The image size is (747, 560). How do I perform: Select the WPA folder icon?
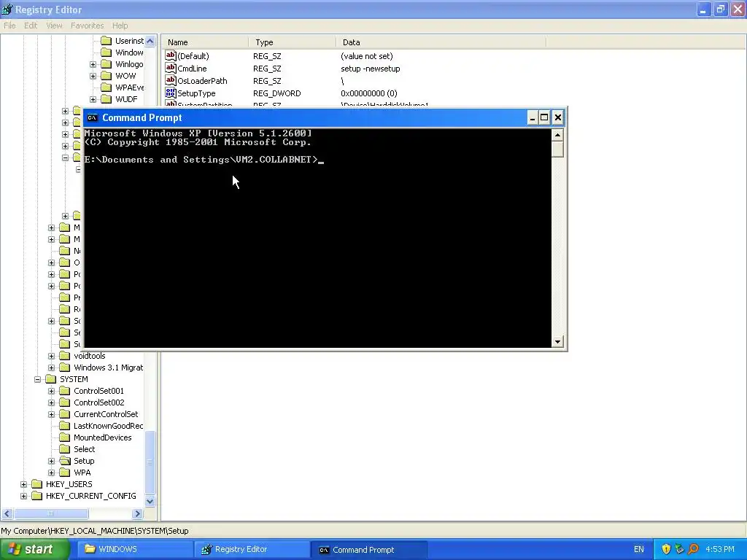point(65,472)
